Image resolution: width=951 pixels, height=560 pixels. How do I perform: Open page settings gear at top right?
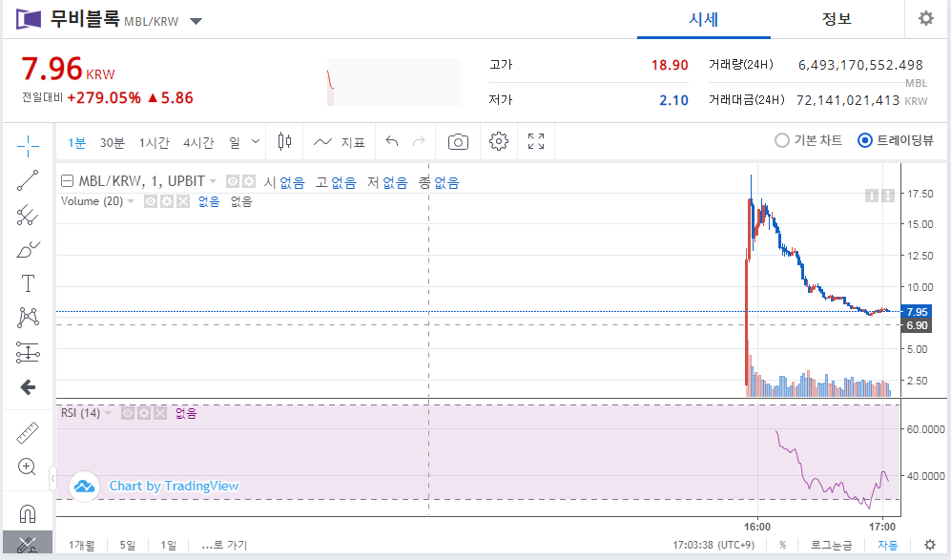926,18
